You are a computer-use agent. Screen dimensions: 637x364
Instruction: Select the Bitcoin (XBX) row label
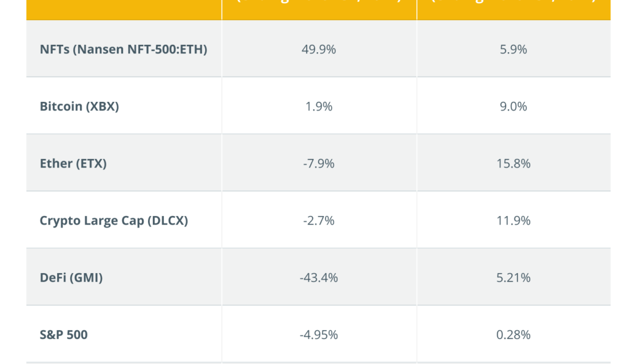click(79, 107)
